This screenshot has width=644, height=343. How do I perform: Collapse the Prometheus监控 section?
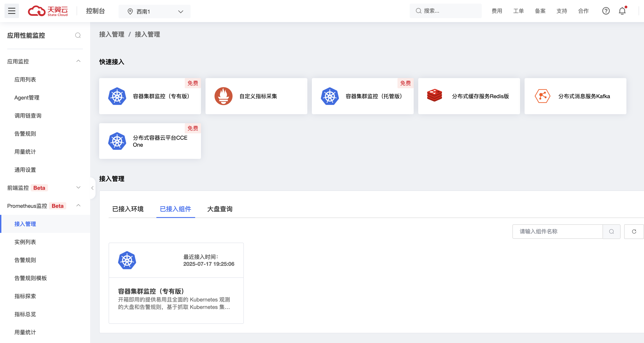point(78,206)
